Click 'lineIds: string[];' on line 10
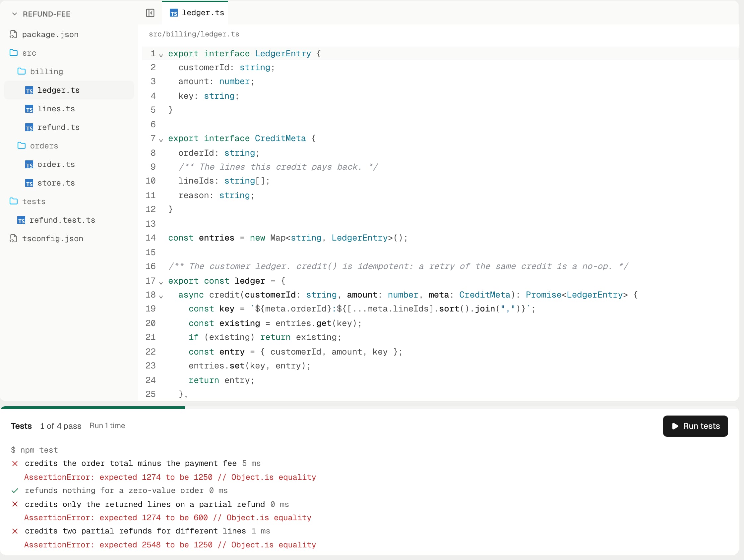Viewport: 744px width, 560px height. point(224,181)
